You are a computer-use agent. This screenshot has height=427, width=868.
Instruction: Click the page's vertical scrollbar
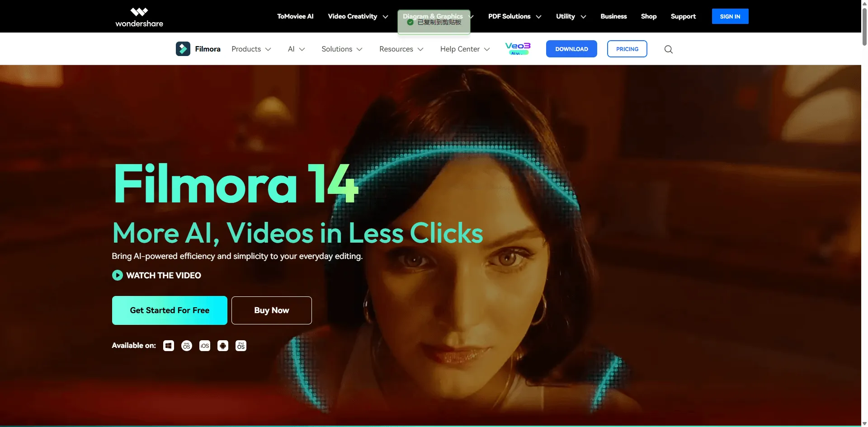coord(864,181)
